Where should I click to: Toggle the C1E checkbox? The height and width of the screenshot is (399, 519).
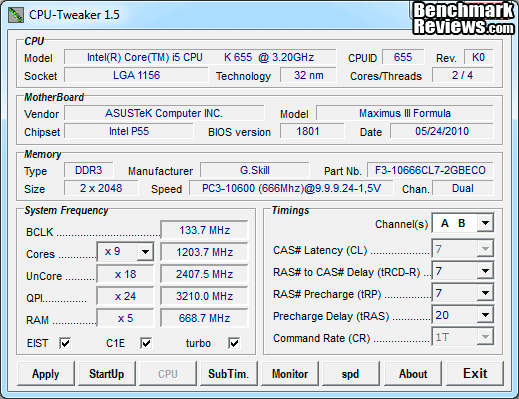coord(146,343)
